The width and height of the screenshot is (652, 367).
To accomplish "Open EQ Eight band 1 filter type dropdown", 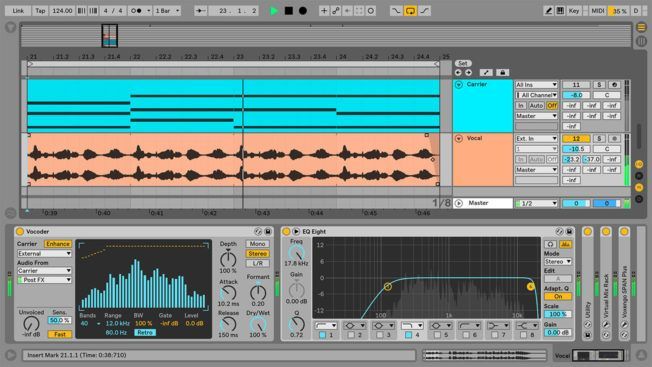I will (x=326, y=325).
